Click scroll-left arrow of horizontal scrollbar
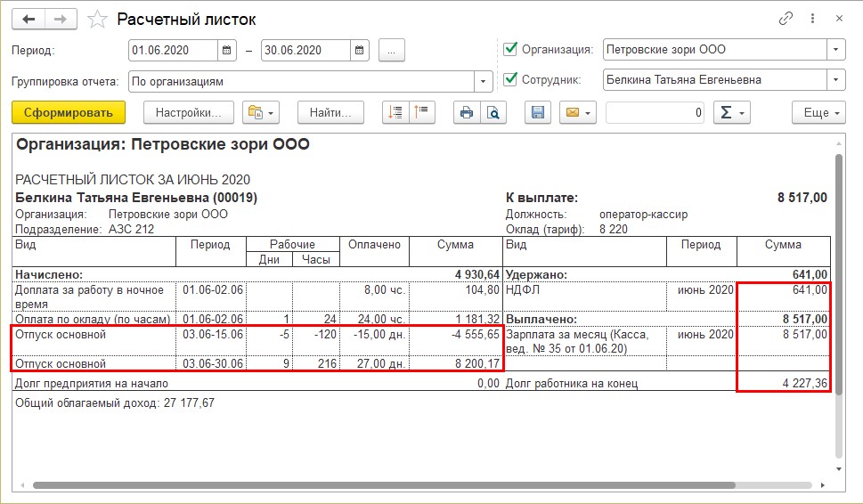Screen dimensions: 863x504 pos(22,485)
